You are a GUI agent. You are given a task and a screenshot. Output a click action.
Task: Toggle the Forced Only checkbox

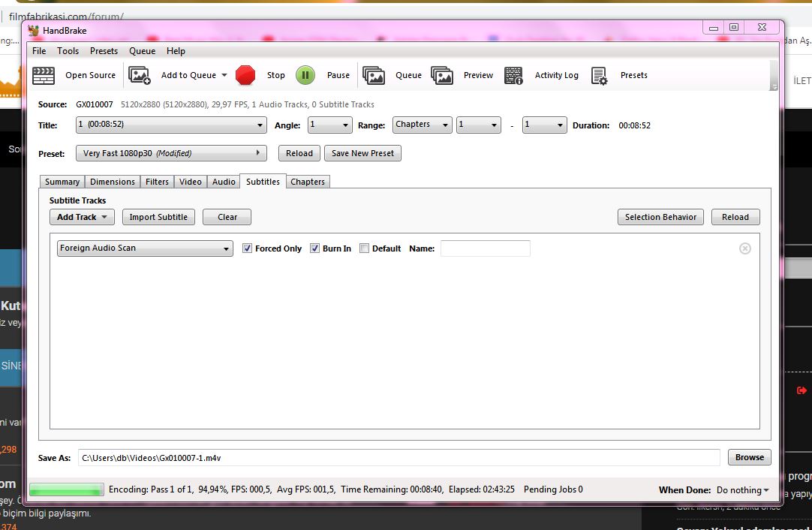point(248,248)
